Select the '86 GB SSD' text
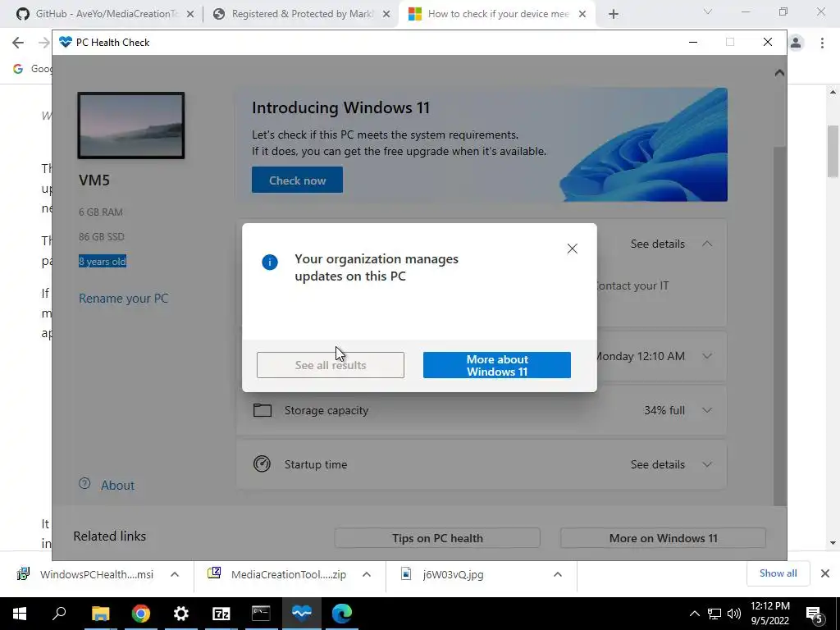Screen dimensions: 840x630 click(x=101, y=237)
